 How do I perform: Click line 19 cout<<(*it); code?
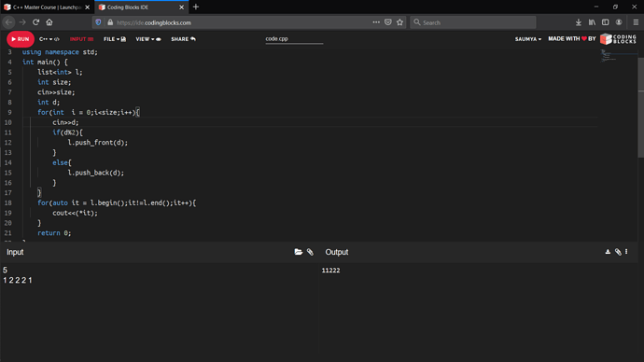(76, 213)
